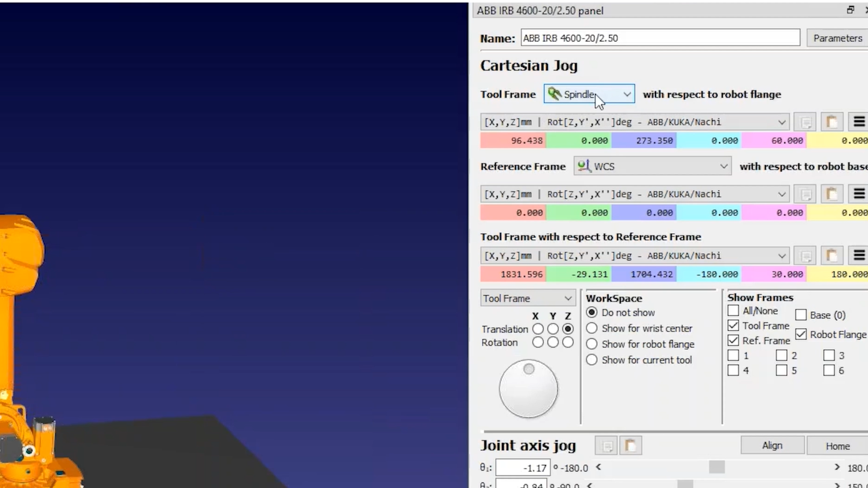The width and height of the screenshot is (868, 488).
Task: Paste values into the Tool Frame pose row
Action: tap(832, 122)
